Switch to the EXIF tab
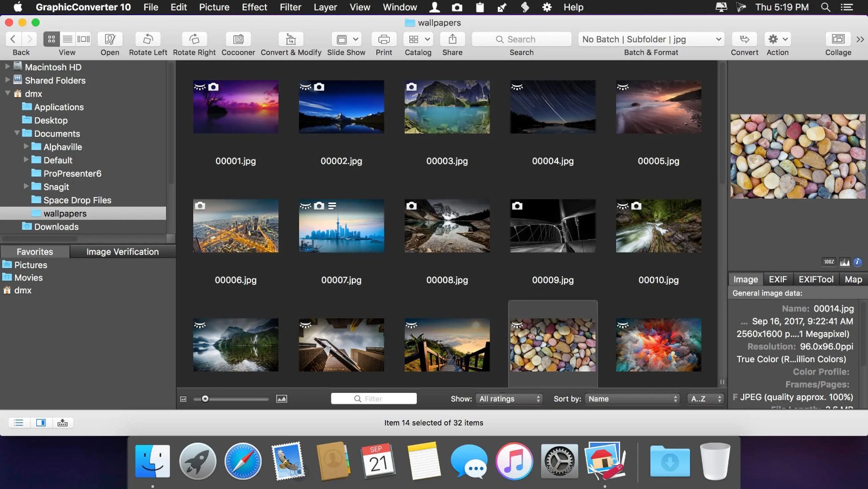 778,280
